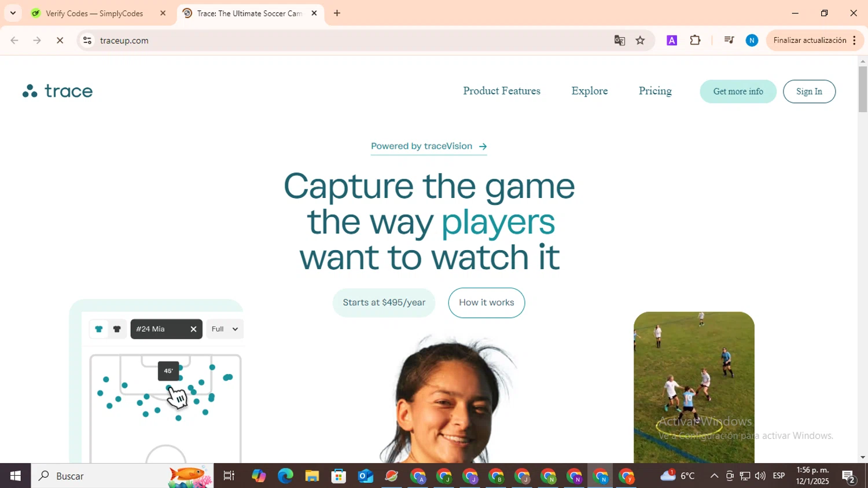Click the Windows Buscar search box
This screenshot has width=868, height=488.
(x=122, y=476)
